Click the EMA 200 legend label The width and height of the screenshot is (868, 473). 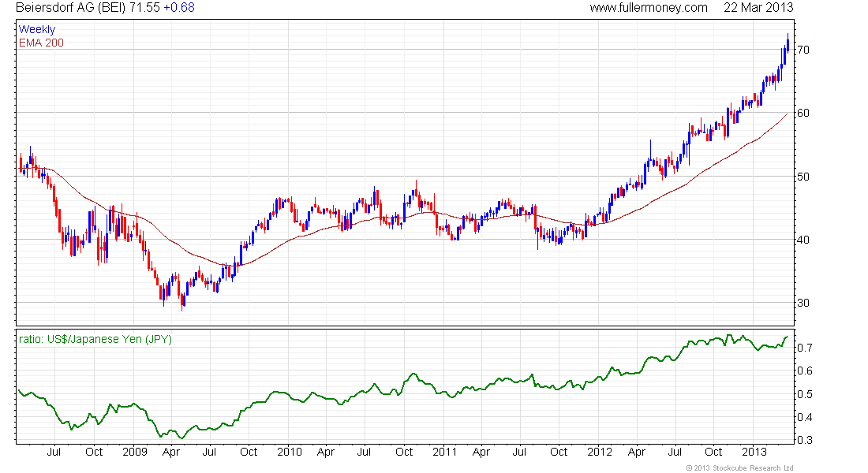[x=41, y=43]
